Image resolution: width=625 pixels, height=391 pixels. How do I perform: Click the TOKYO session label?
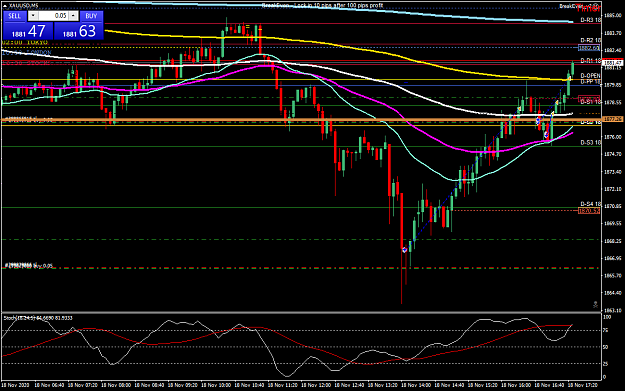[x=25, y=42]
